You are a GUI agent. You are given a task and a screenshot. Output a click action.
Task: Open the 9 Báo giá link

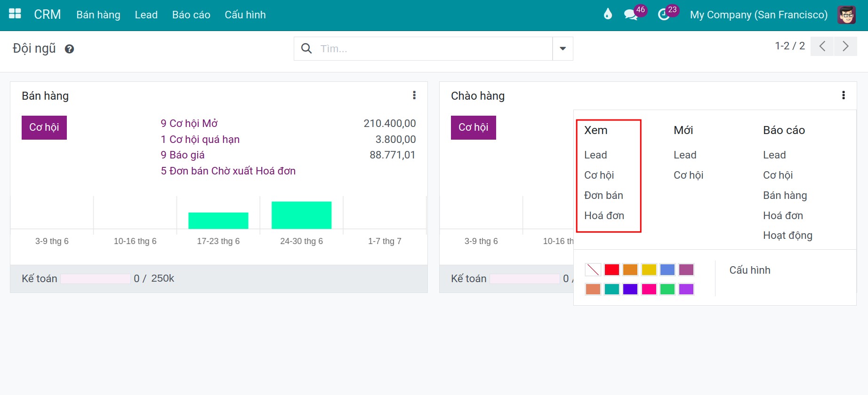[x=183, y=155]
